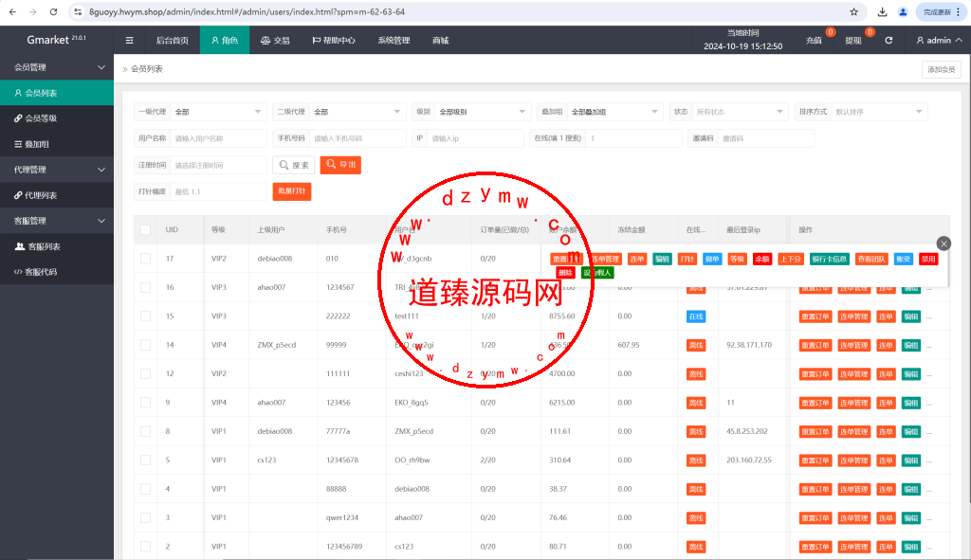Collapse the 客服管理 sidebar section
Image resolution: width=971 pixels, height=560 pixels.
[57, 221]
